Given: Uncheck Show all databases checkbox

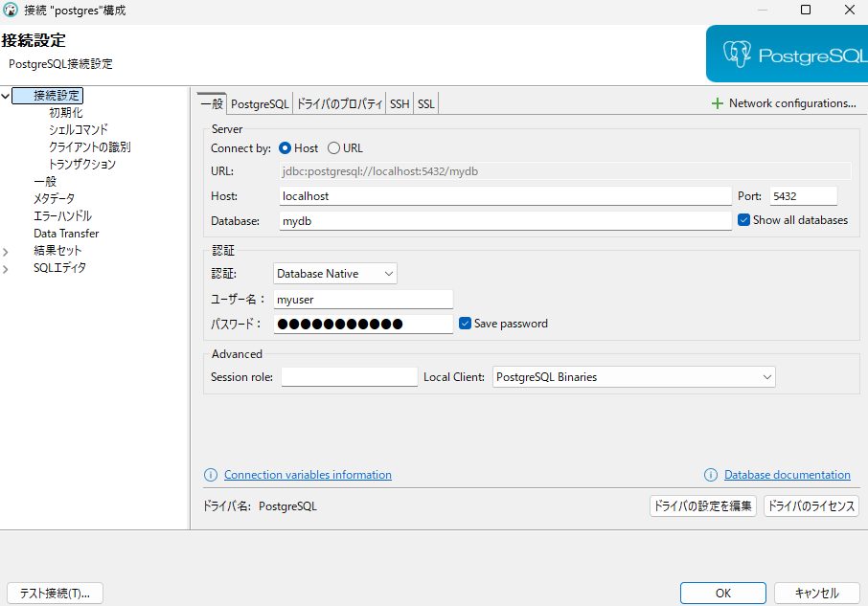Looking at the screenshot, I should click(x=743, y=220).
